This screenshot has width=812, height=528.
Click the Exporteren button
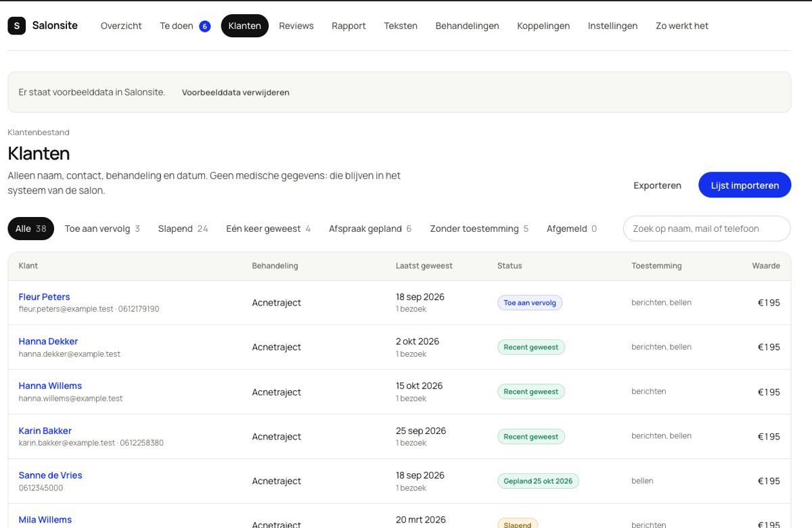tap(657, 185)
